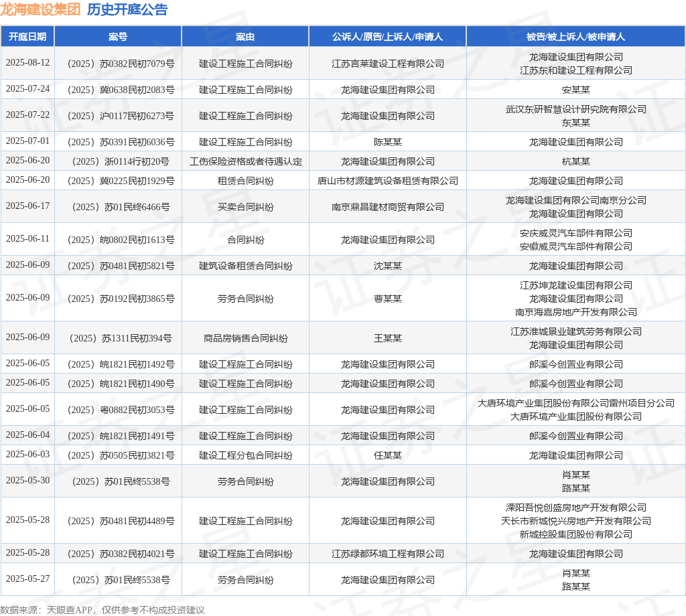The height and width of the screenshot is (616, 686).
Task: Click plaintiff 任某某
Action: tap(388, 455)
